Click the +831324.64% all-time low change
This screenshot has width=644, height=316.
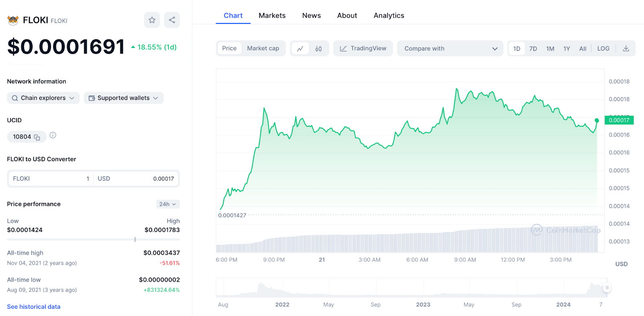click(162, 290)
